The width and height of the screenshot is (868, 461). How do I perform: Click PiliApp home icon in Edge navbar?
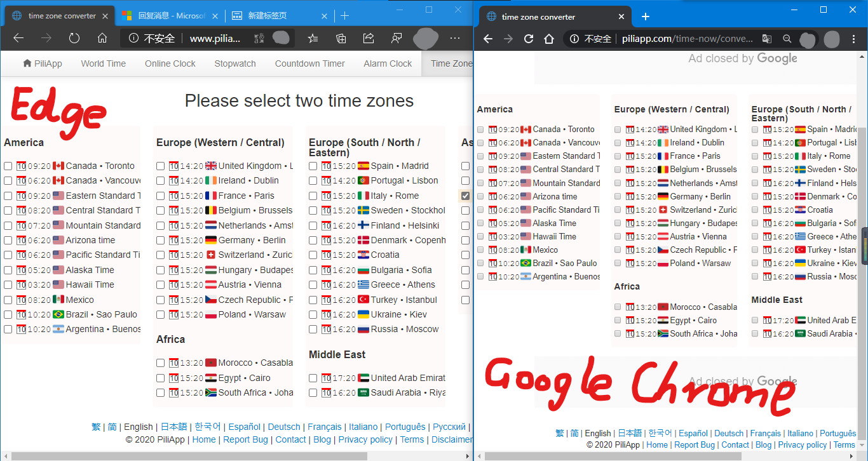pos(27,63)
